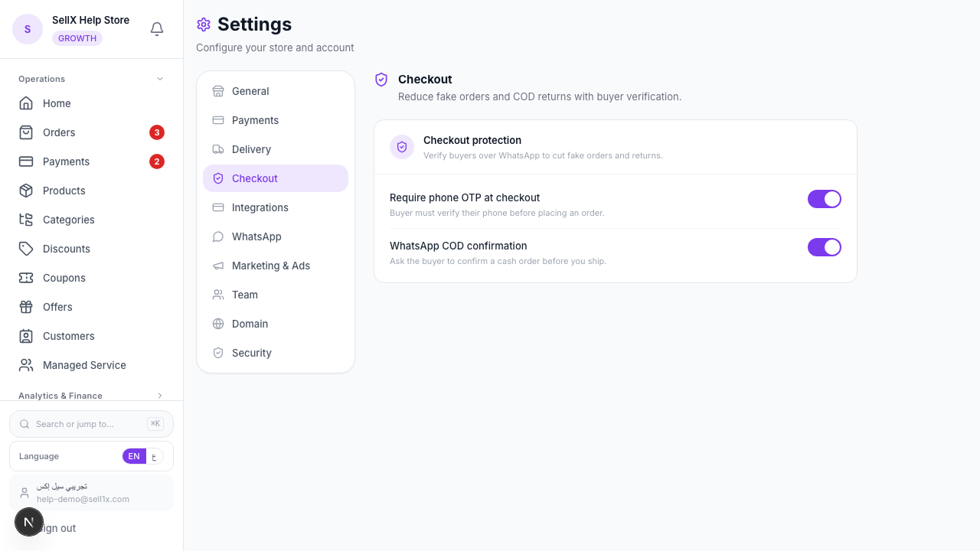Click the Products box icon
This screenshot has height=551, width=980.
(26, 191)
